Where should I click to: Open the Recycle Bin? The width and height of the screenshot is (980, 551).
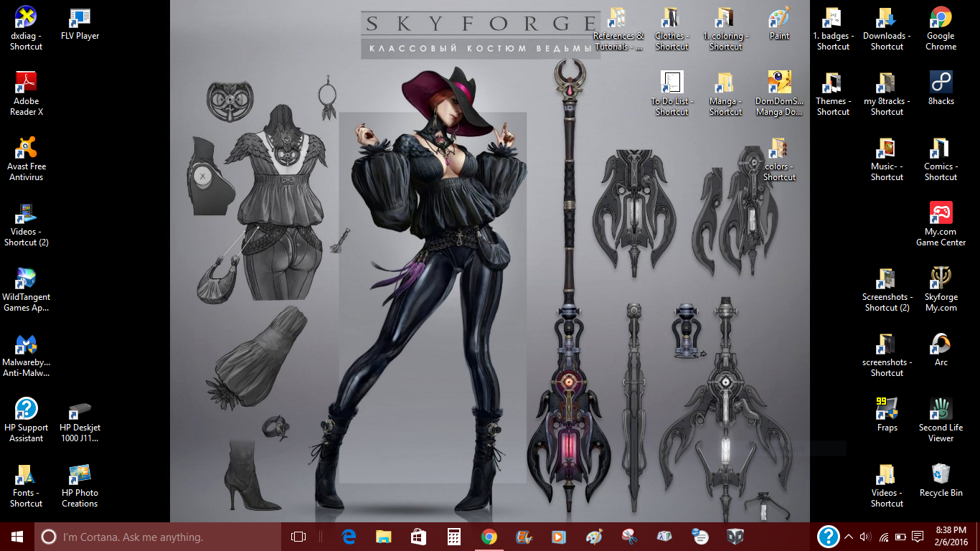pos(941,481)
